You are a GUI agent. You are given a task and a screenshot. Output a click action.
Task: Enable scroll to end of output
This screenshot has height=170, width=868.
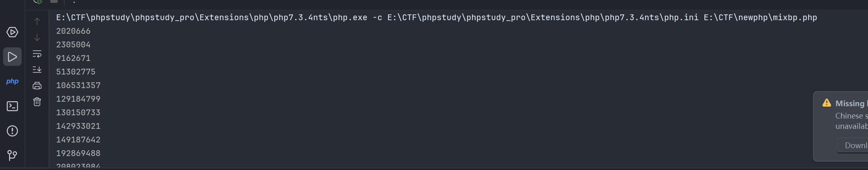37,70
